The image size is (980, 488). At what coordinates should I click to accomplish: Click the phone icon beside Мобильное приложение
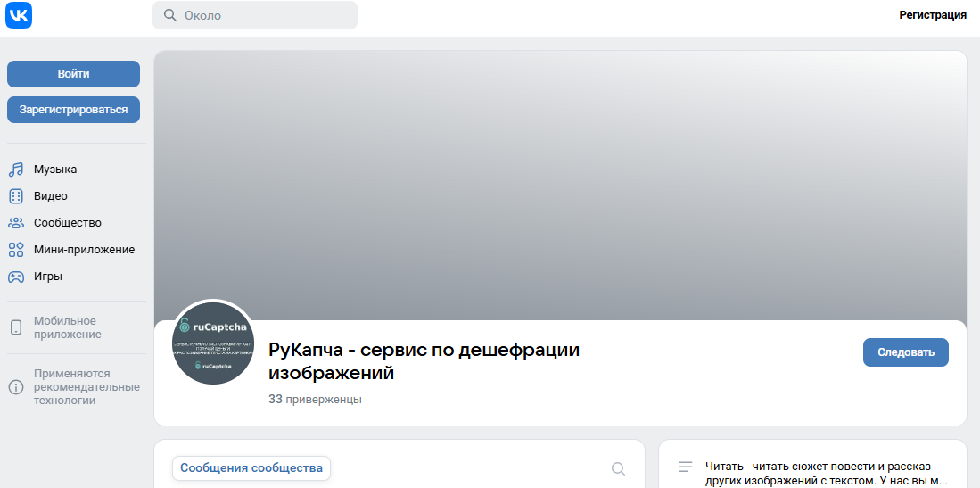click(16, 327)
